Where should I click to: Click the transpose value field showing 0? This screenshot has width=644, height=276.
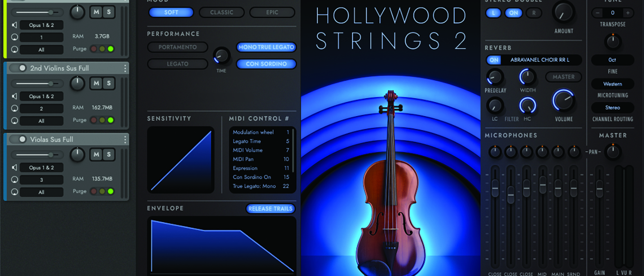(x=613, y=13)
